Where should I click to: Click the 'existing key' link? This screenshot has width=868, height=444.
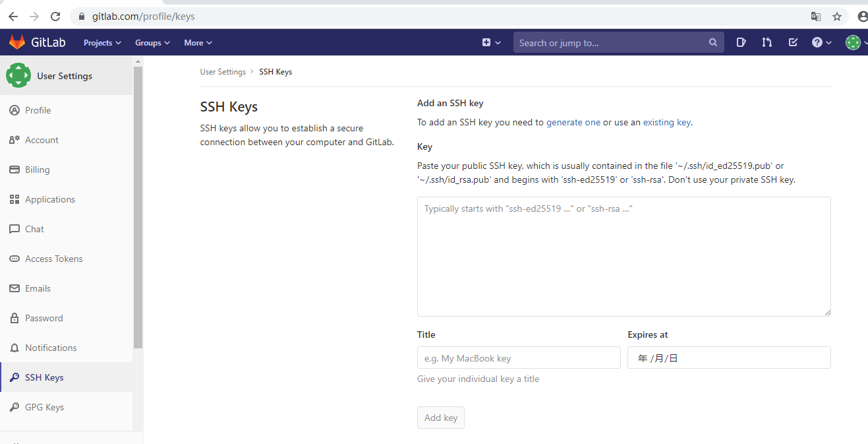pyautogui.click(x=667, y=122)
